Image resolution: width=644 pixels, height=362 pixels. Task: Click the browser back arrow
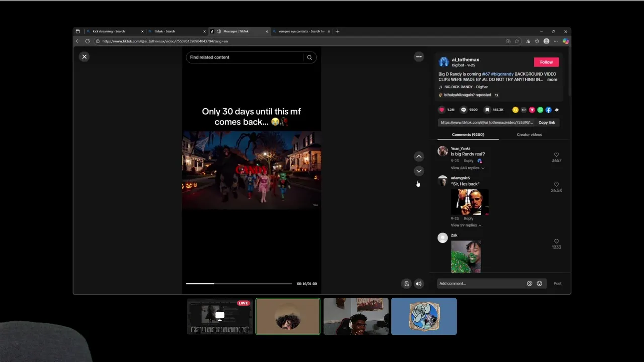coord(78,41)
